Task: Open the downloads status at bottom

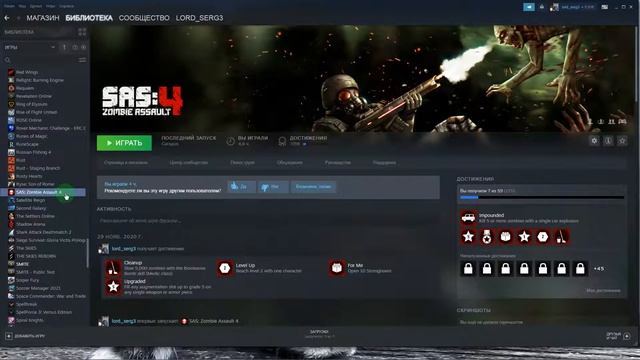Action: [319, 334]
